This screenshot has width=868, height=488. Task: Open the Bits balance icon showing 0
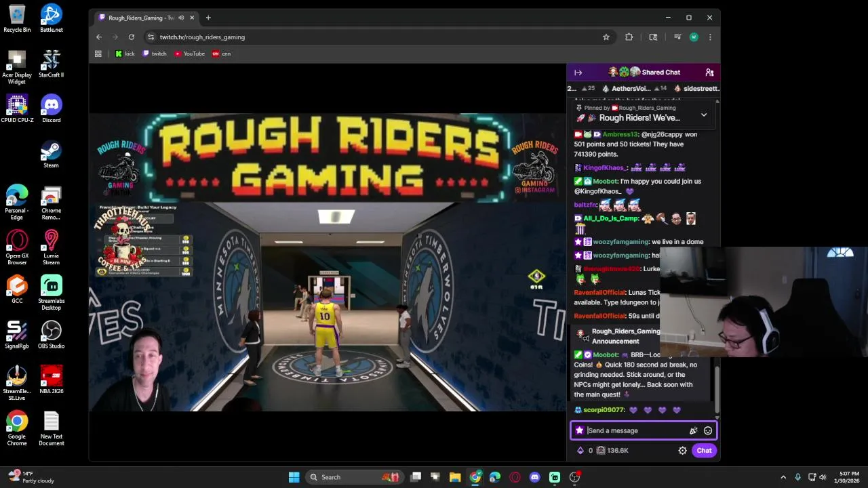pos(585,451)
